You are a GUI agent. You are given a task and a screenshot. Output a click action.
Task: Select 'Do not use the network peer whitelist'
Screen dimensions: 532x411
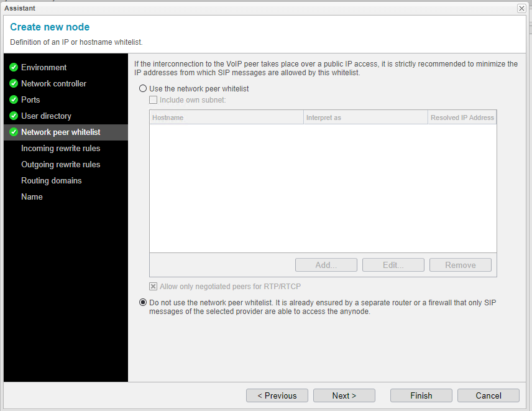pos(144,303)
